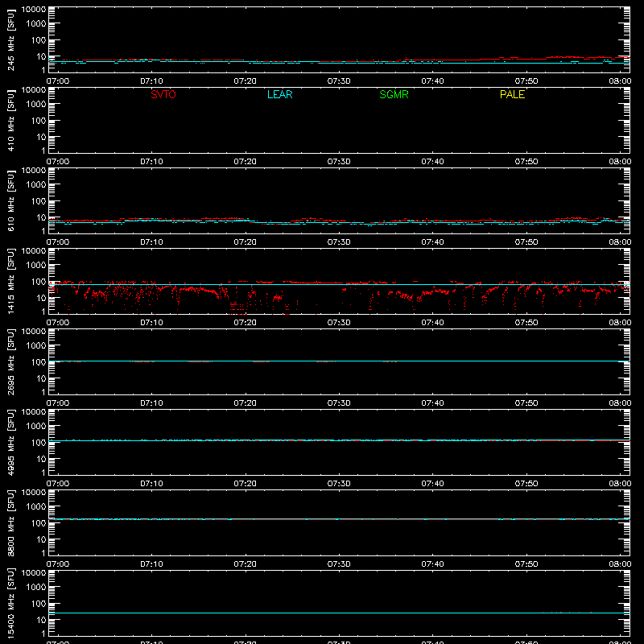Click the 10000 tick label on 8800 MHz panel
Screen dimensions: 644x644
pyautogui.click(x=34, y=493)
